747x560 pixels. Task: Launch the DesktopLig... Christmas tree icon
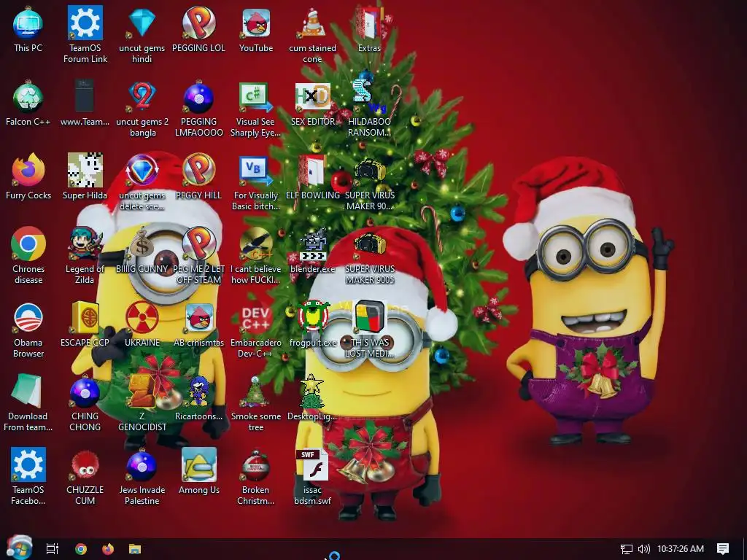[x=312, y=397]
